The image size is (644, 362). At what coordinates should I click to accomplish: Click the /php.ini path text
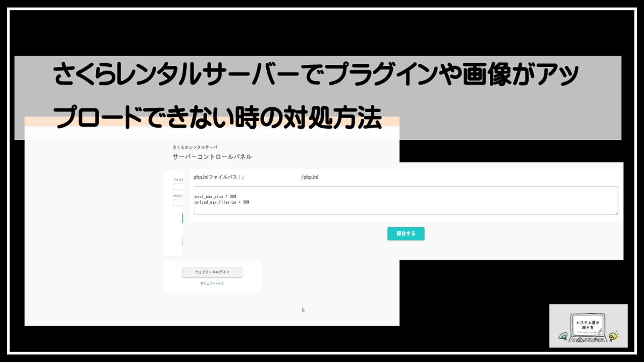(310, 177)
